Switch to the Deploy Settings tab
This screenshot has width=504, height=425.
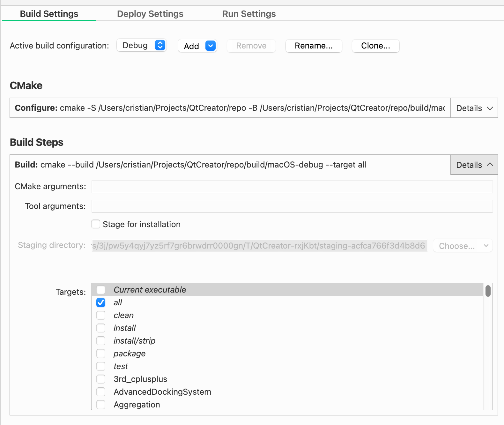coord(150,14)
